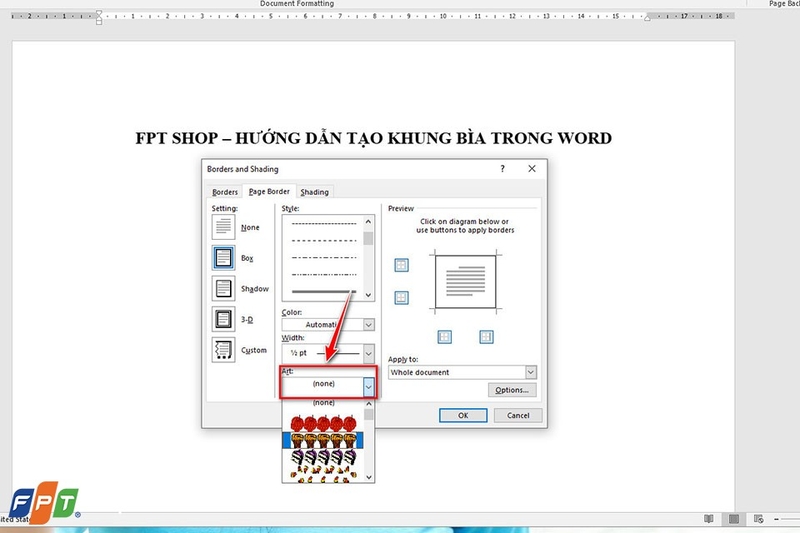Click the Preview page diagram
Viewport: 800px width, 533px height.
point(465,282)
